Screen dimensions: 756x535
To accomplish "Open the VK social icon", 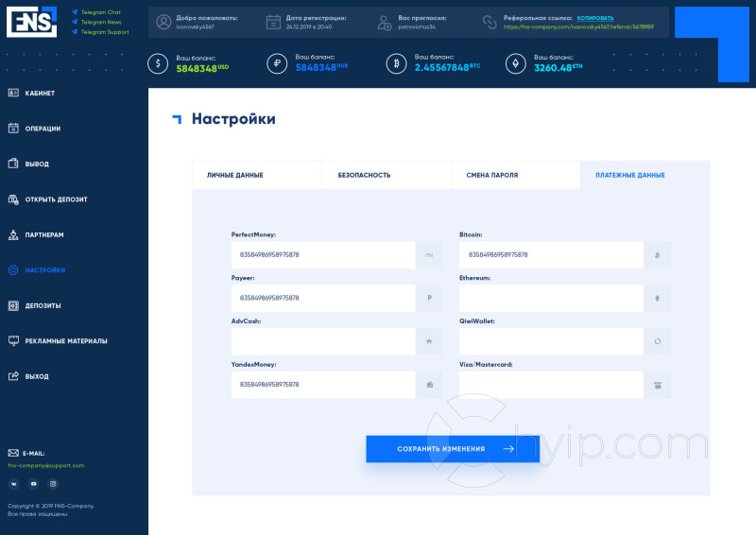I will point(14,484).
